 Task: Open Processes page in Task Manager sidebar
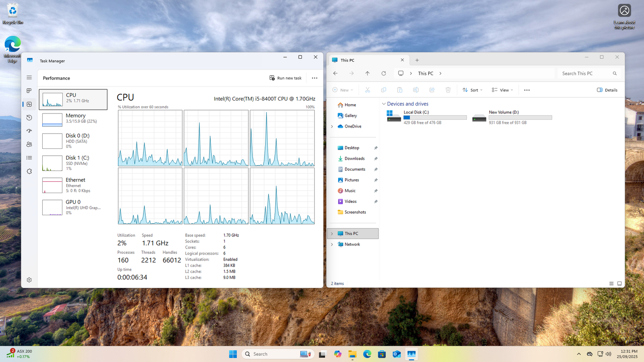point(29,91)
